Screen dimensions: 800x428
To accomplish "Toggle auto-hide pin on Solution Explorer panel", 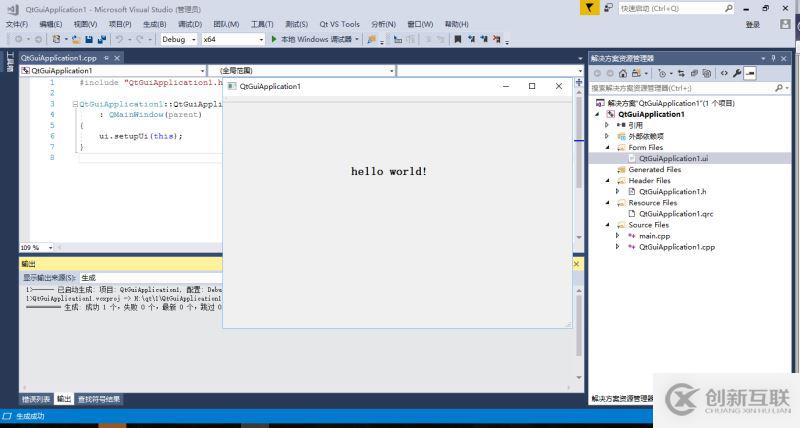I will 773,58.
